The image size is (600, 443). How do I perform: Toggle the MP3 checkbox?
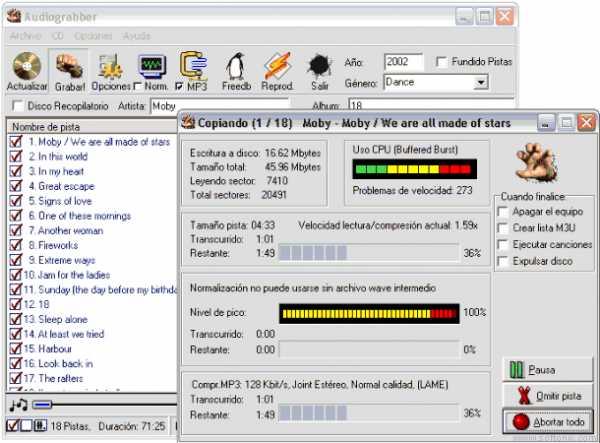pos(179,86)
